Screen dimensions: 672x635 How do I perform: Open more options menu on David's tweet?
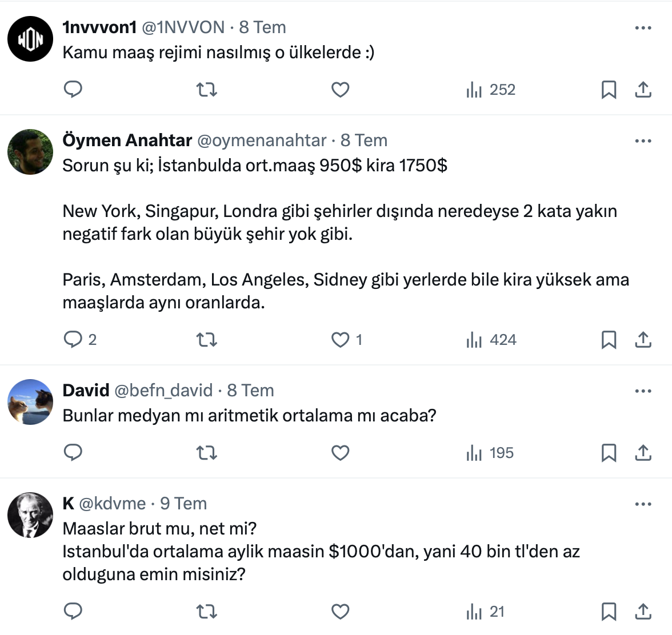click(643, 391)
